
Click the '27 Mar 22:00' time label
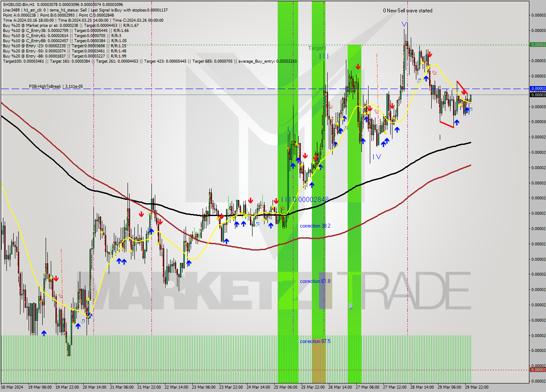[x=395, y=387]
